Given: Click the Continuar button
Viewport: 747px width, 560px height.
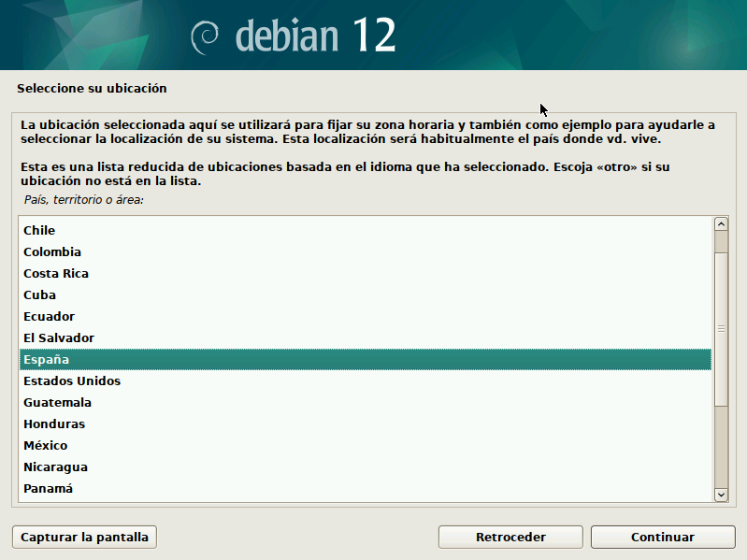Looking at the screenshot, I should tap(662, 538).
